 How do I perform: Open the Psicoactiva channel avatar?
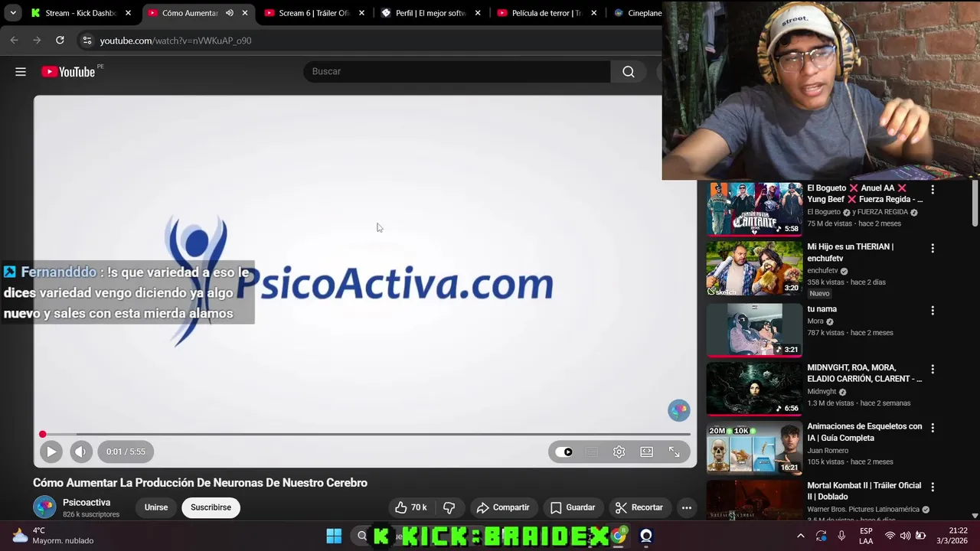point(44,507)
